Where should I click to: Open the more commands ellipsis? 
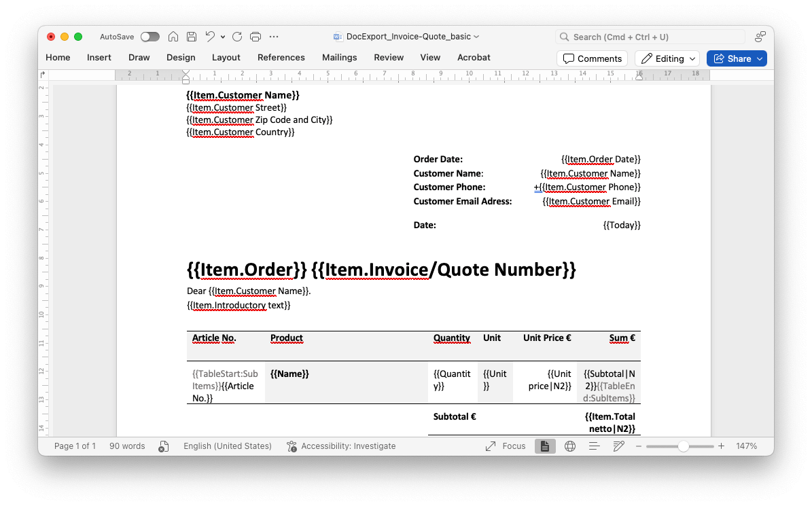pos(274,37)
